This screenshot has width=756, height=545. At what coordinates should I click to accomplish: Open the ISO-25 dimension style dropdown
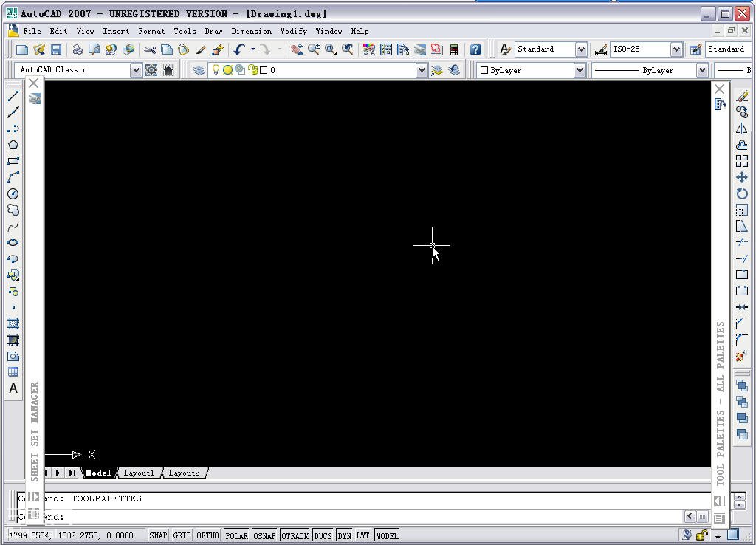pyautogui.click(x=676, y=49)
